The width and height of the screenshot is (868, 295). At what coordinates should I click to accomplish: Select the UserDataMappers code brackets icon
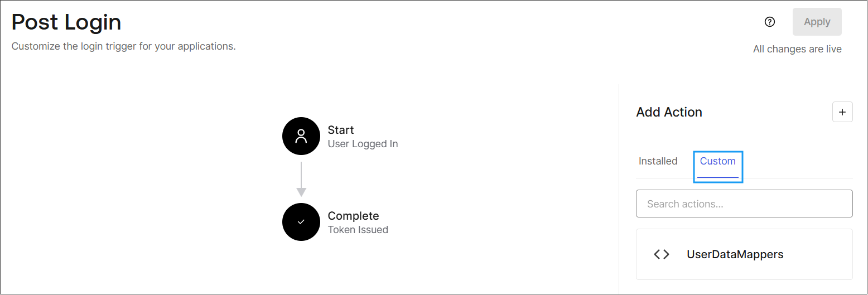[x=662, y=254]
